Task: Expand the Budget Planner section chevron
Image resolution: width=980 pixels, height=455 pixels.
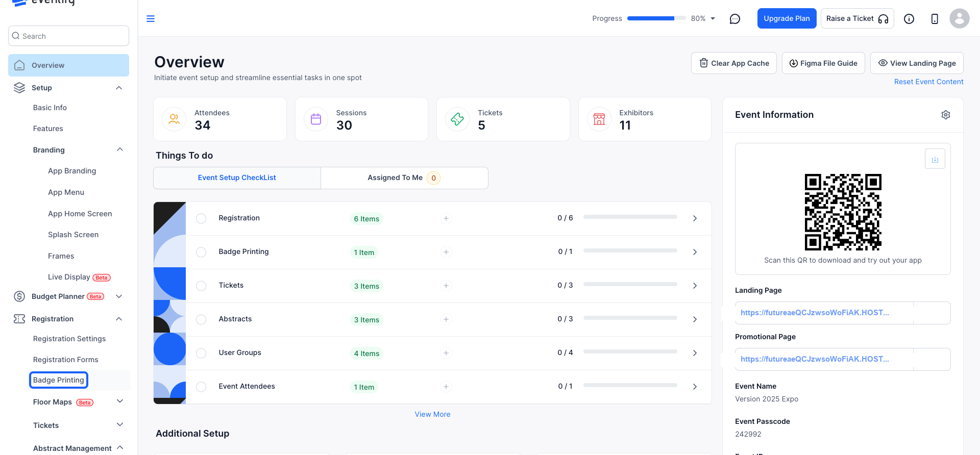Action: pyautogui.click(x=119, y=296)
